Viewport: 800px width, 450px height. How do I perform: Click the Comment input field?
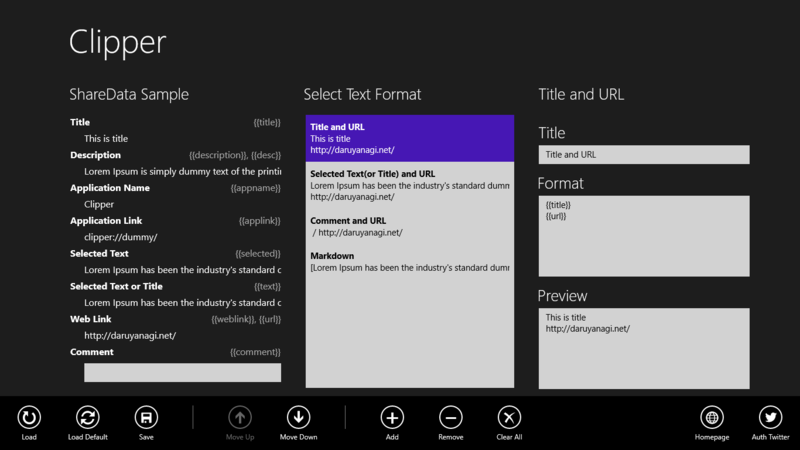click(182, 372)
